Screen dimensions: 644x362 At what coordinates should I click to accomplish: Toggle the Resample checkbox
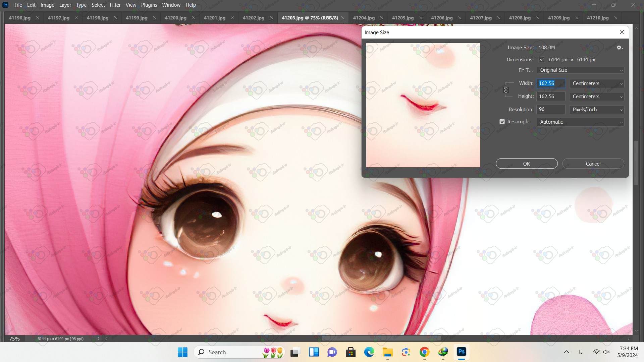point(502,122)
